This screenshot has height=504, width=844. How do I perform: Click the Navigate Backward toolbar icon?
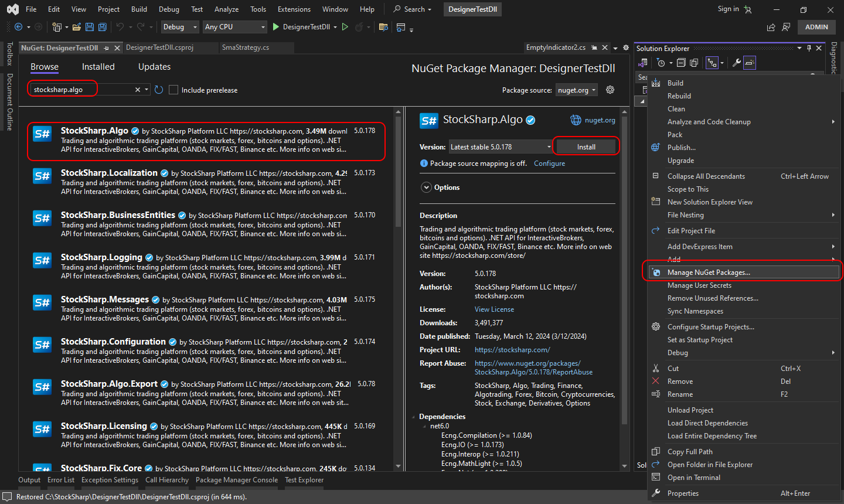[18, 27]
